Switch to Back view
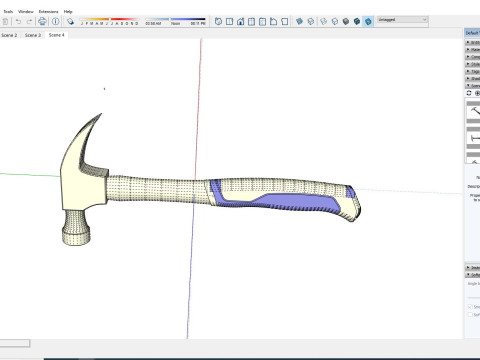Screen dimensions: 480x360 (262, 22)
